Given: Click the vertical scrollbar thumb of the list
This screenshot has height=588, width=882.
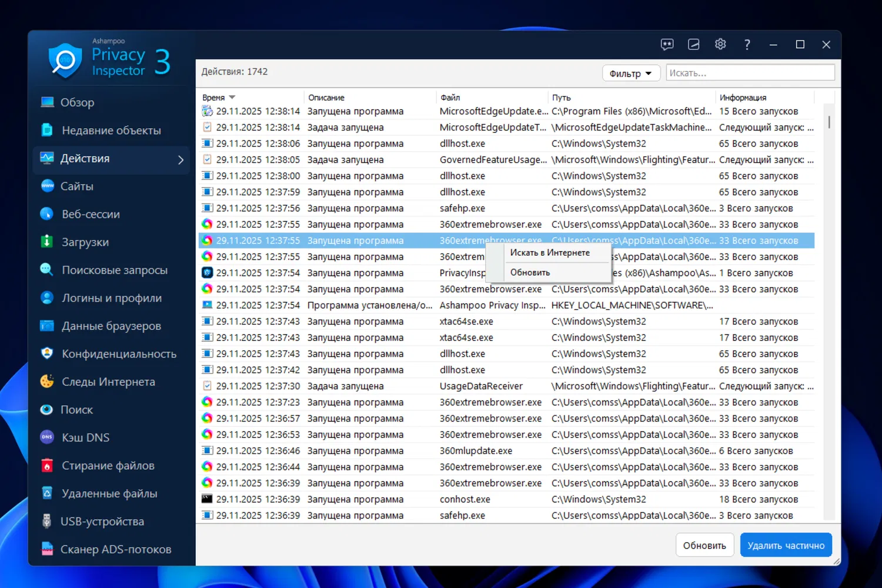Looking at the screenshot, I should click(x=829, y=122).
